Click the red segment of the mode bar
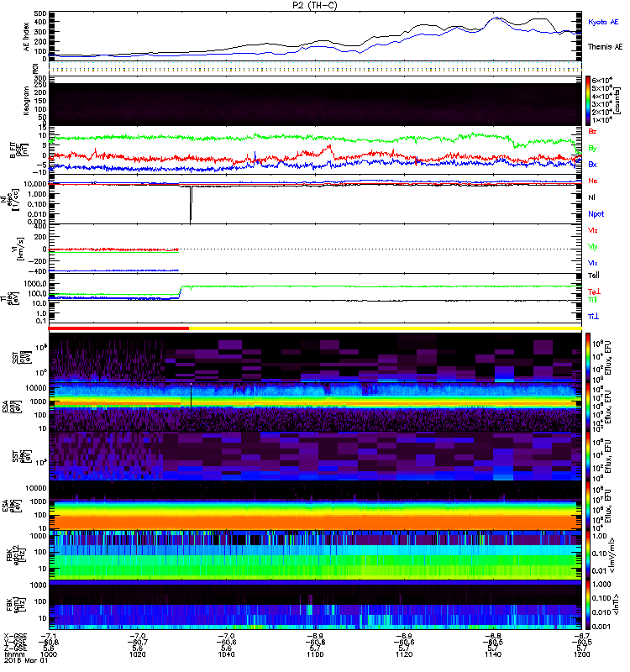This screenshot has width=630, height=672. tap(118, 328)
